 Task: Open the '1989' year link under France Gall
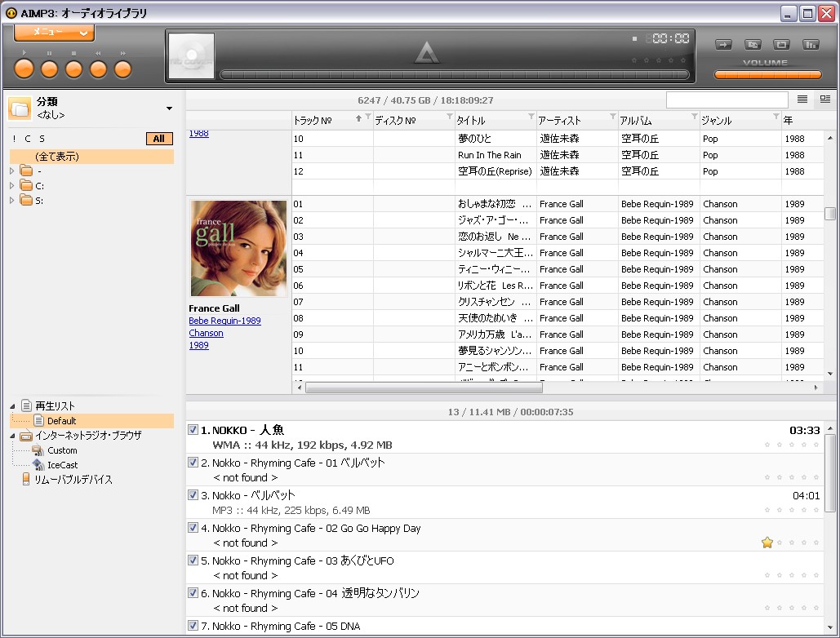tap(198, 345)
